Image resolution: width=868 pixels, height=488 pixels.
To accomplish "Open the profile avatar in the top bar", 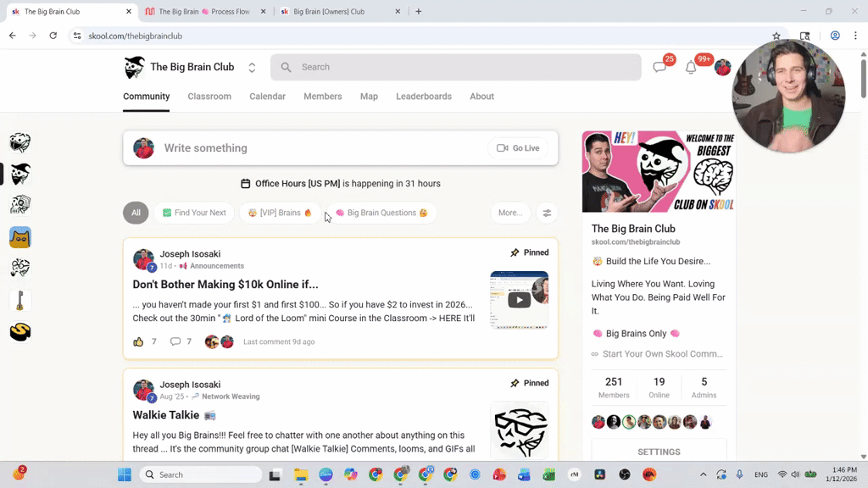I will tap(722, 68).
